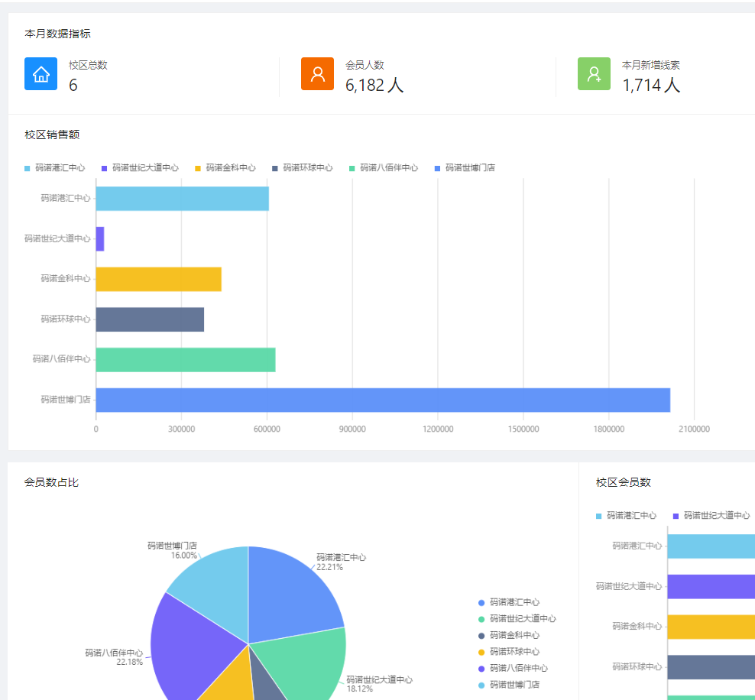755x700 pixels.
Task: Click the 1200000 x-axis tick label
Action: 438,429
